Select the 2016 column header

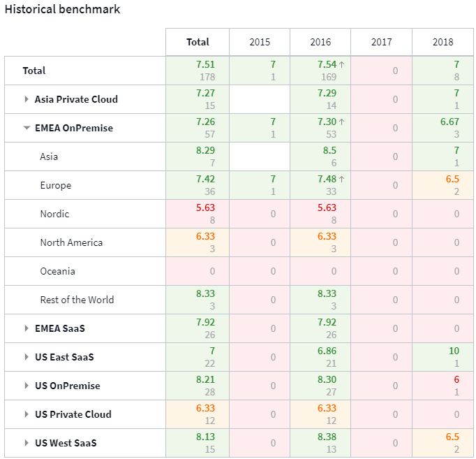[320, 42]
